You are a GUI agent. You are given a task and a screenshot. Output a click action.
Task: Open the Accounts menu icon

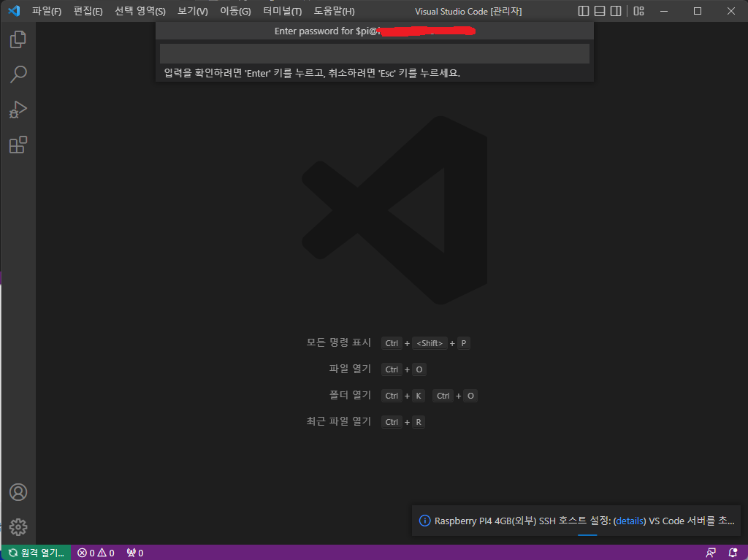pos(18,492)
